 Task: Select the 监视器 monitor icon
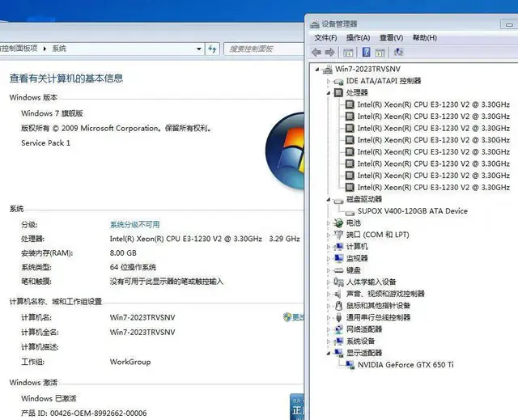338,258
